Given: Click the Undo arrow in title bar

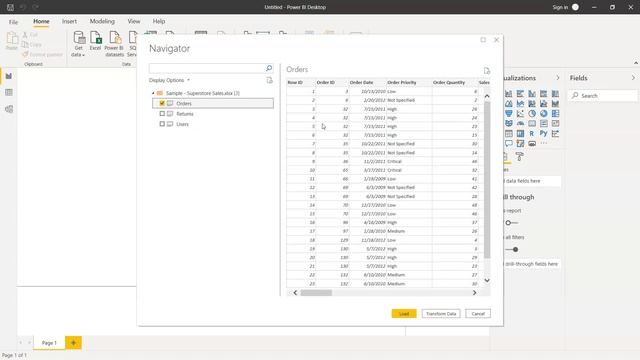Looking at the screenshot, I should (23, 7).
